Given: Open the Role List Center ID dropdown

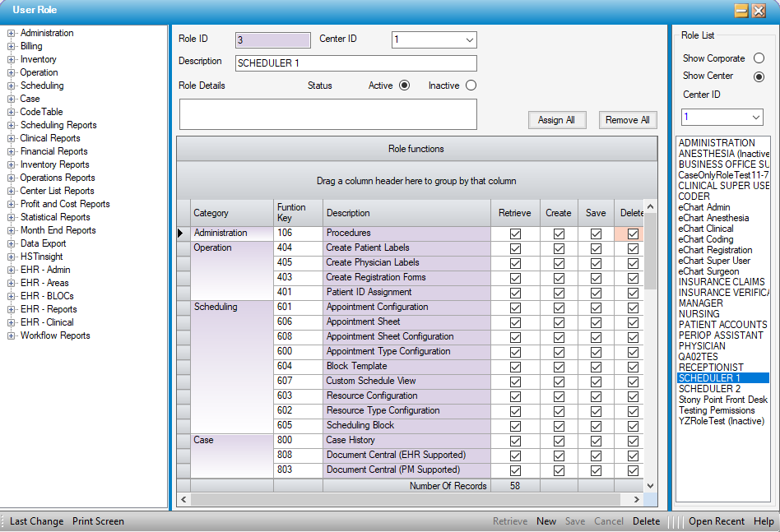Looking at the screenshot, I should tap(755, 118).
